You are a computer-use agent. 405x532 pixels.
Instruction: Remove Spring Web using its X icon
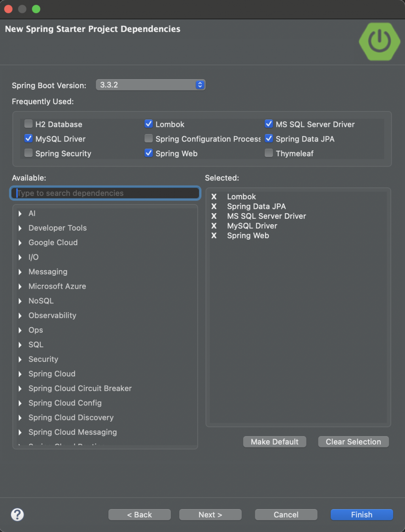214,236
